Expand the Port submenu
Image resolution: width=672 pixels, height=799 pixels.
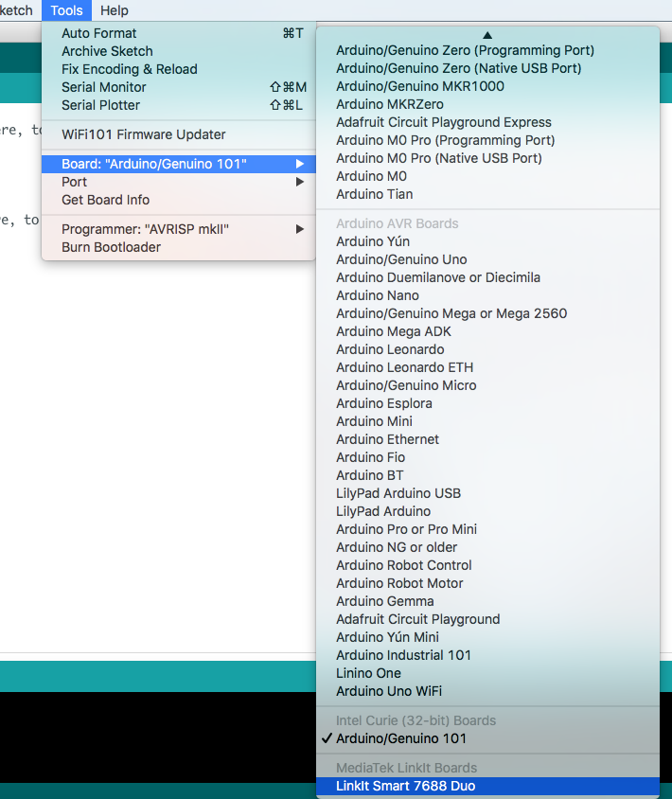(179, 182)
